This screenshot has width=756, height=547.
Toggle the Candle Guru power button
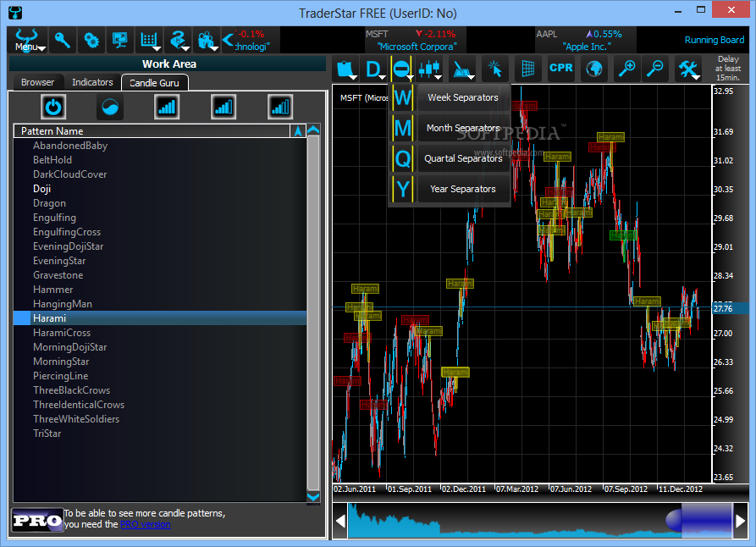53,107
